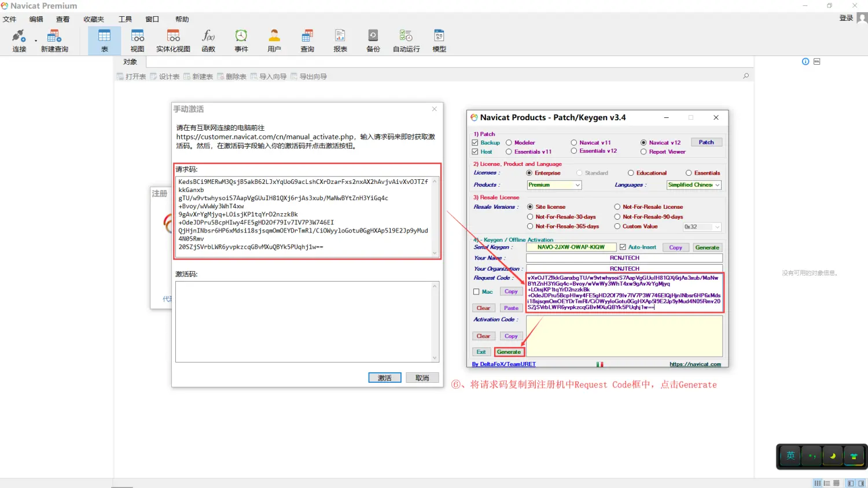Open the 报表 (Report) toolbar icon

pos(340,40)
